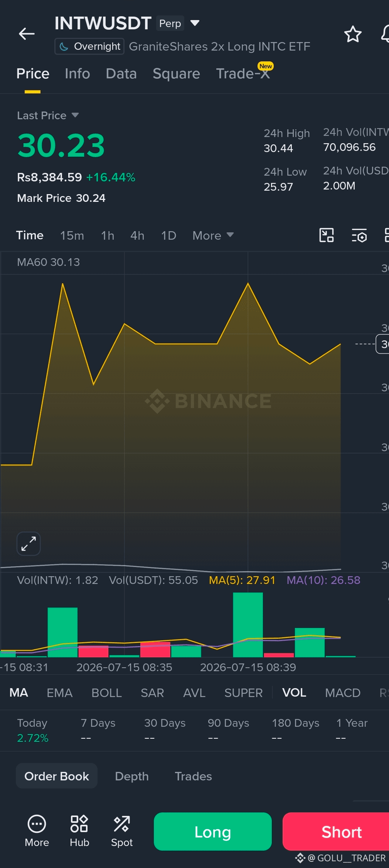Image resolution: width=389 pixels, height=868 pixels.
Task: Tap the 2026-07-15 08:39 time axis label
Action: (248, 667)
